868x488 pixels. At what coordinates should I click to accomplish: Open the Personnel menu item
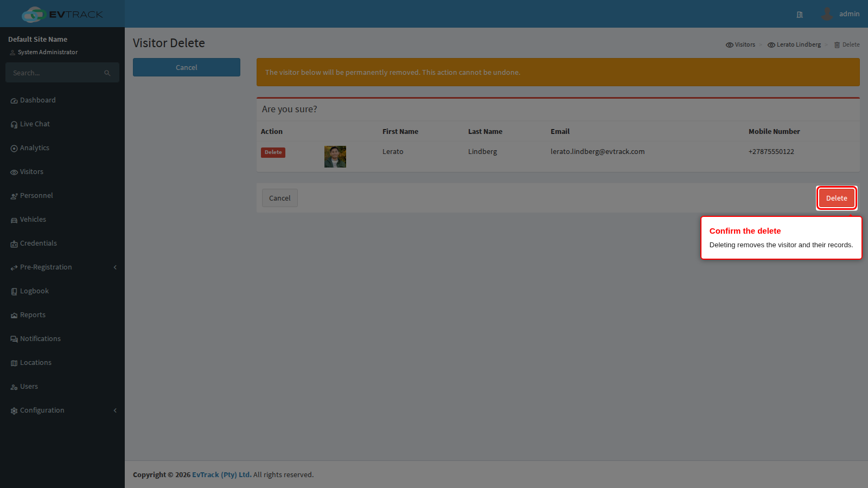pos(62,196)
